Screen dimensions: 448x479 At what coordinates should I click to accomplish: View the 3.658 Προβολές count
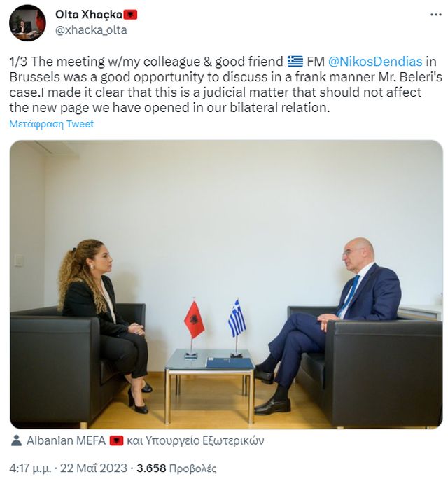coord(176,468)
